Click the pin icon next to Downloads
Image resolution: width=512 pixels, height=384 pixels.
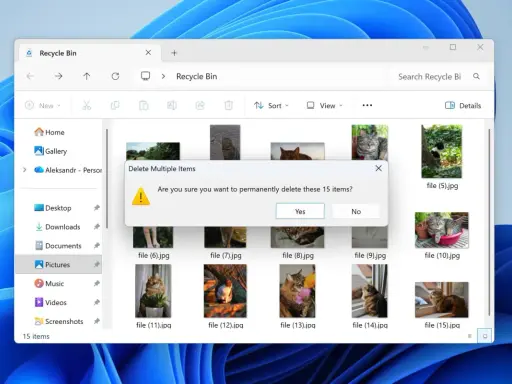[96, 227]
